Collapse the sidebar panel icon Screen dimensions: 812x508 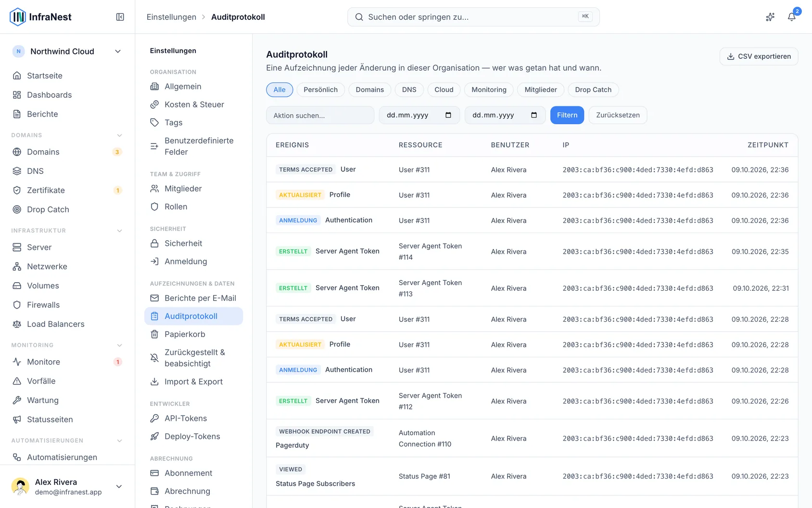coord(120,17)
